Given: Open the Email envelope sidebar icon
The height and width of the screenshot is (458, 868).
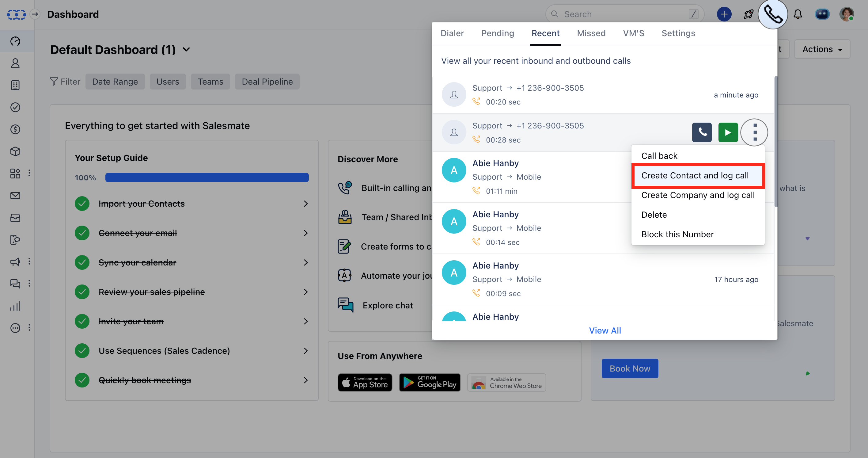Looking at the screenshot, I should point(15,196).
